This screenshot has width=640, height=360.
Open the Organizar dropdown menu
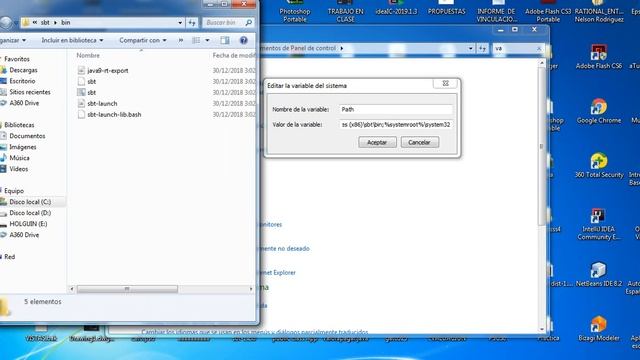[13, 40]
